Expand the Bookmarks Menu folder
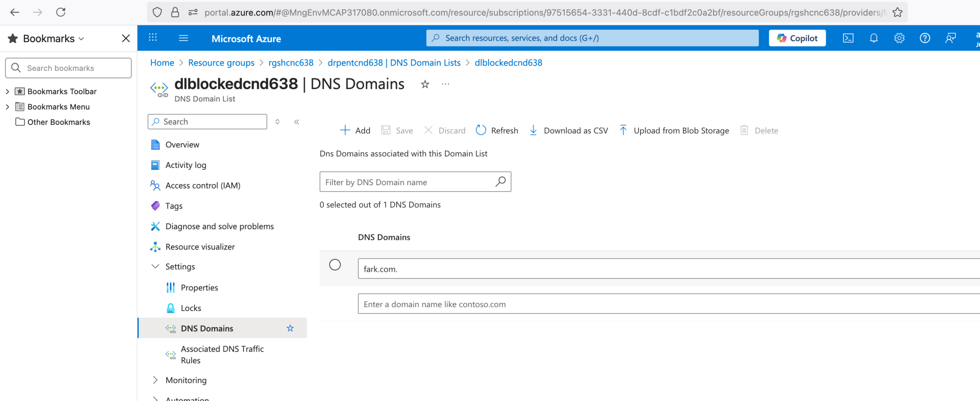The height and width of the screenshot is (401, 980). tap(7, 107)
